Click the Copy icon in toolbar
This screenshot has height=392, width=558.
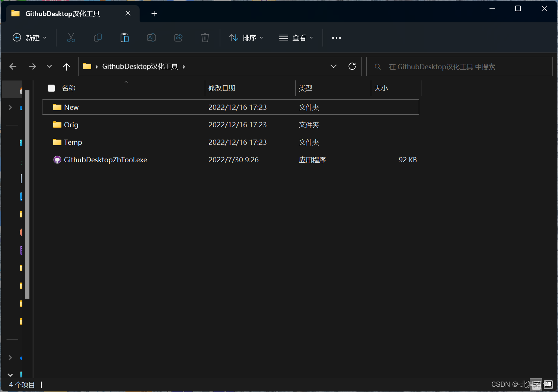pos(98,38)
